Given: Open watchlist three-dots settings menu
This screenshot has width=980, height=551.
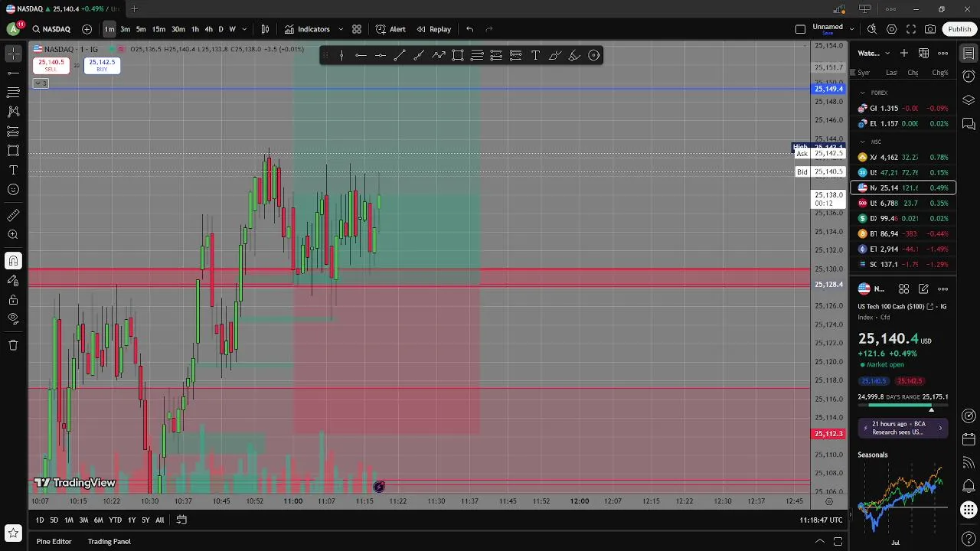Looking at the screenshot, I should 943,53.
